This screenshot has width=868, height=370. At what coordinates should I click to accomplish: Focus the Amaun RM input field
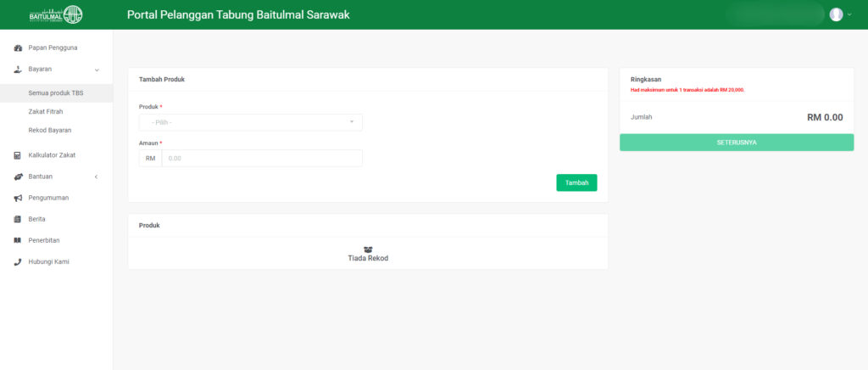pyautogui.click(x=262, y=159)
